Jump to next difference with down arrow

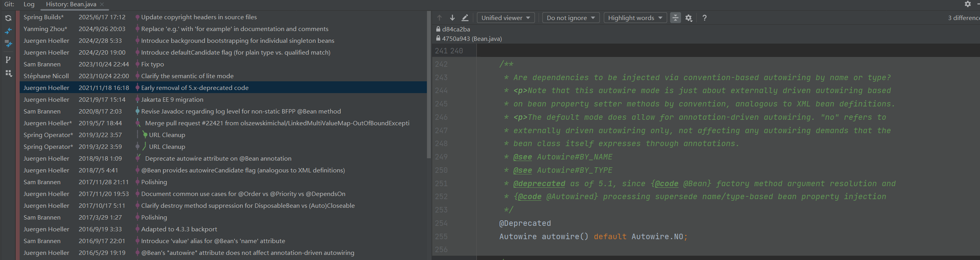tap(452, 18)
